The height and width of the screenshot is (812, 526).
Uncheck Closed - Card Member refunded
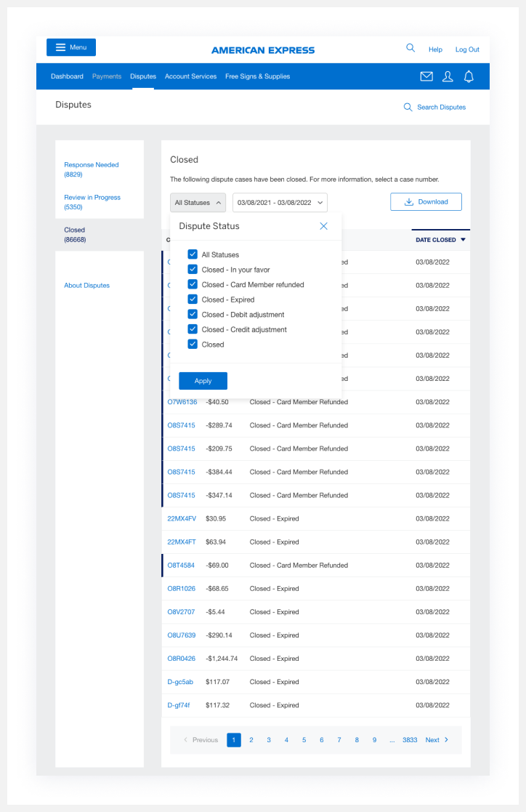tap(193, 284)
